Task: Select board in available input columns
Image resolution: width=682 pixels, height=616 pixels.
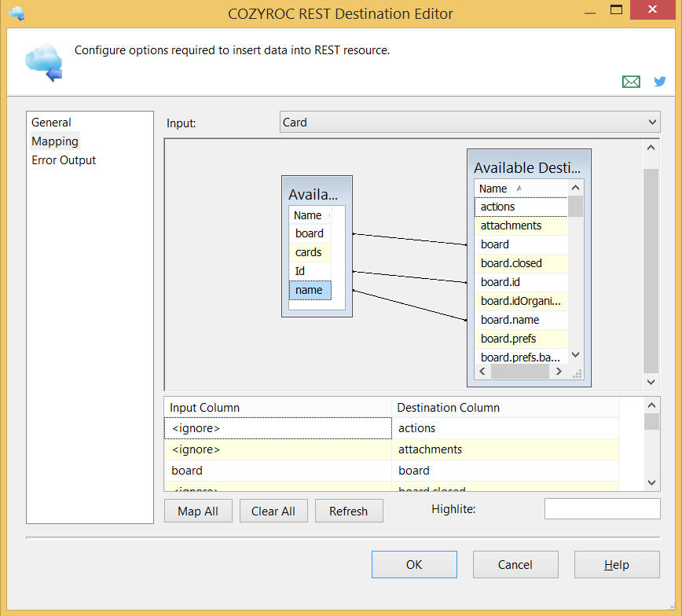Action: (310, 233)
